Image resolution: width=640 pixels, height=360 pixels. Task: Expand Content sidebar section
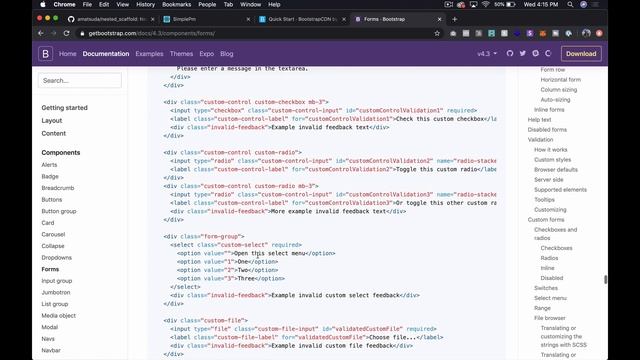click(x=53, y=133)
